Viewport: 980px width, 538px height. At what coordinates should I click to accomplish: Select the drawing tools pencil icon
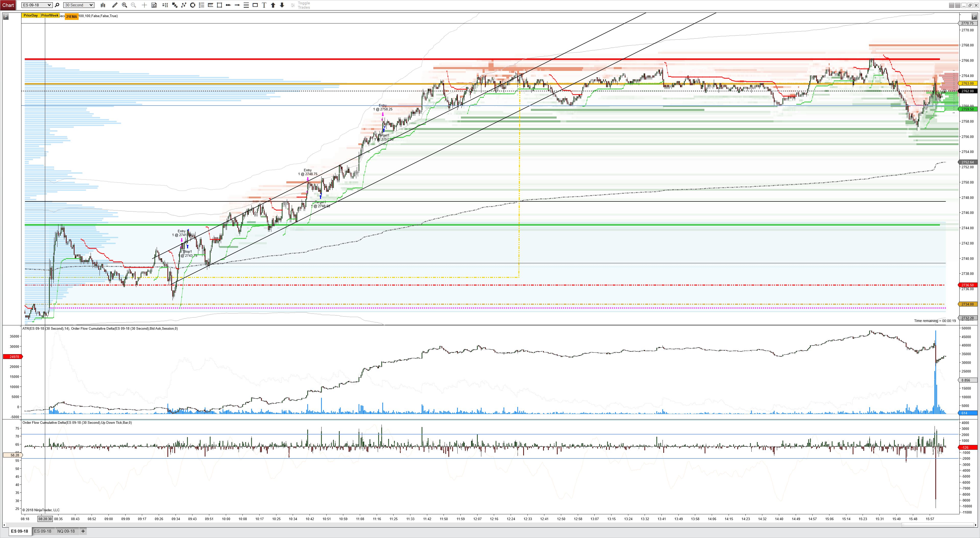click(115, 5)
